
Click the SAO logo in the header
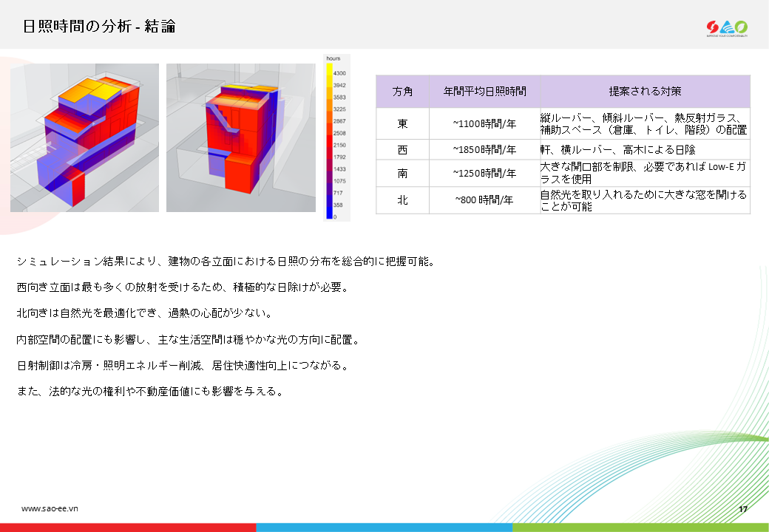727,28
